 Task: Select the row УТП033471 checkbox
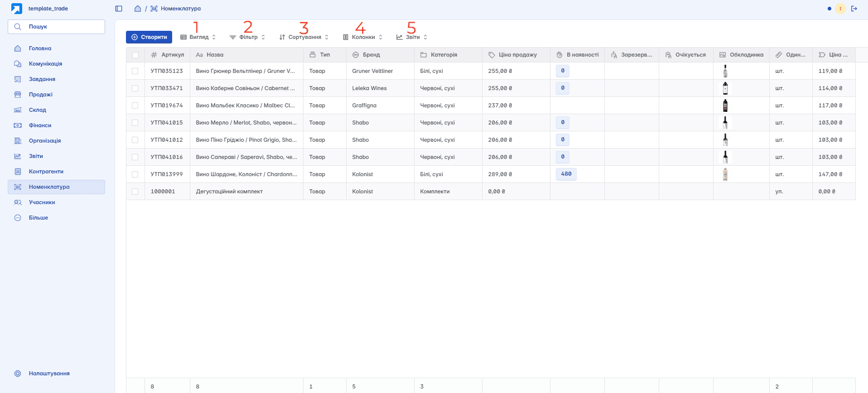coord(135,88)
